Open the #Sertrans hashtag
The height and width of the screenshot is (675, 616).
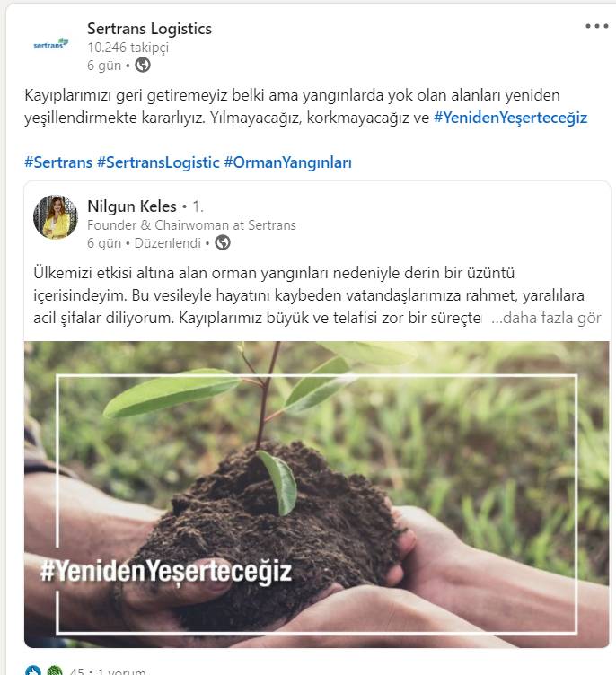58,162
